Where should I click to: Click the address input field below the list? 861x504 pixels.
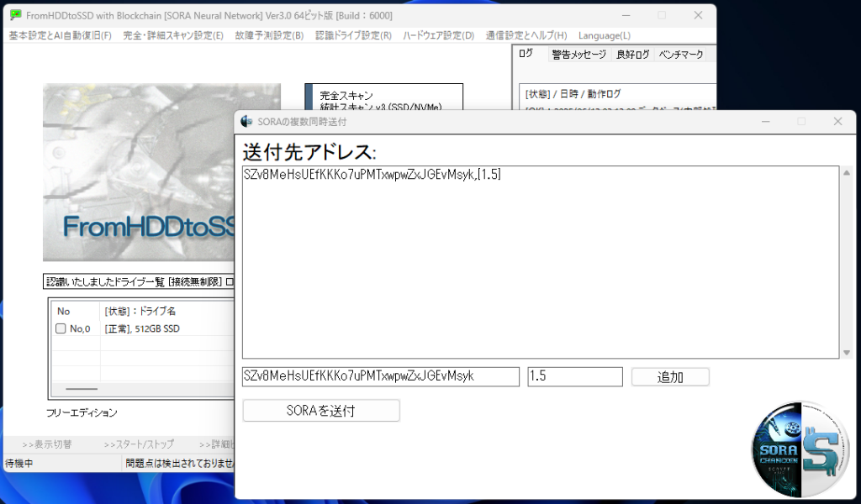coord(381,377)
